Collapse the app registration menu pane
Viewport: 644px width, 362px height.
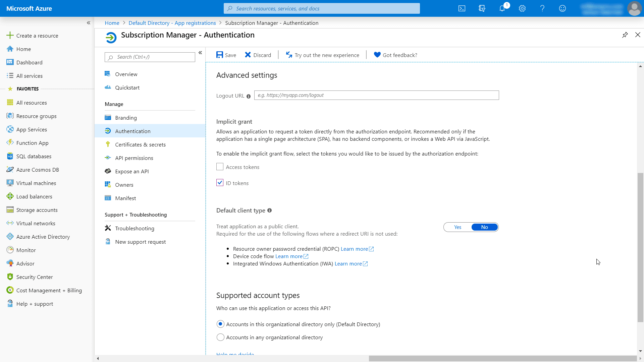click(x=200, y=53)
